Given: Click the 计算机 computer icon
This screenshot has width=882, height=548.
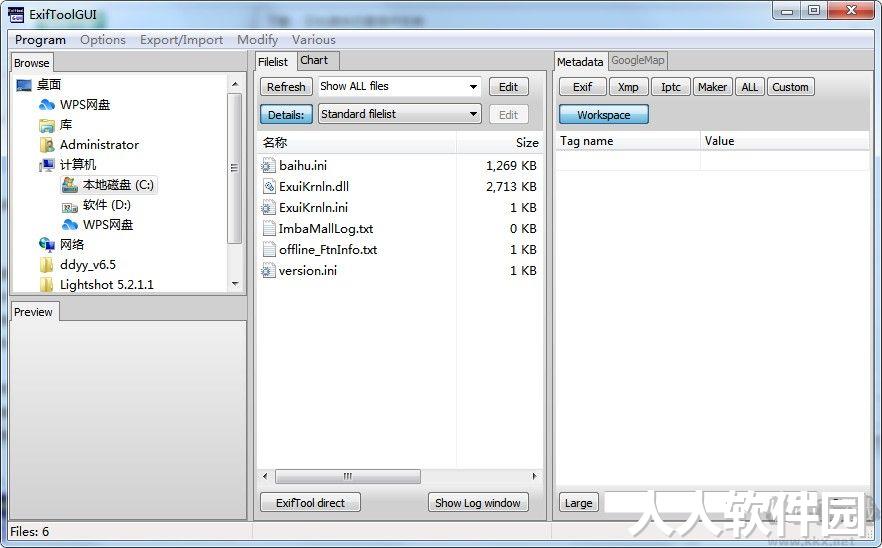Looking at the screenshot, I should pyautogui.click(x=47, y=165).
